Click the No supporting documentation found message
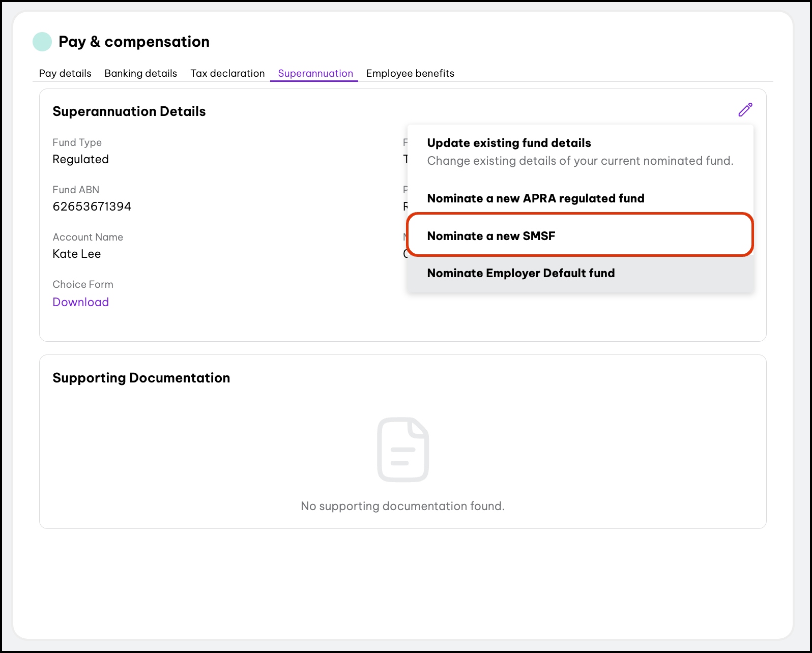Screen dimensions: 812x653 coord(402,506)
